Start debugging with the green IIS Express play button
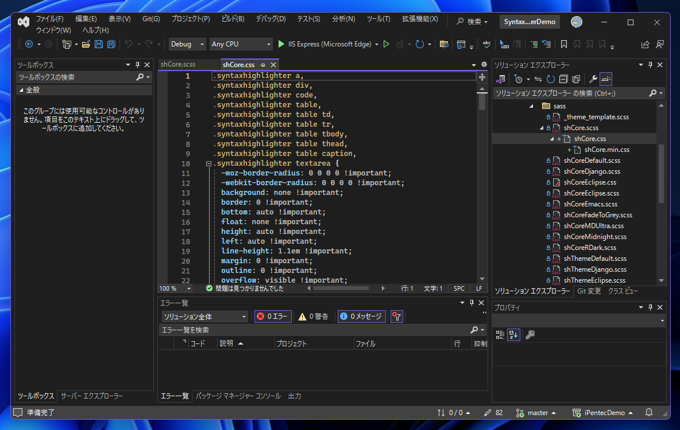680x430 pixels. point(281,44)
